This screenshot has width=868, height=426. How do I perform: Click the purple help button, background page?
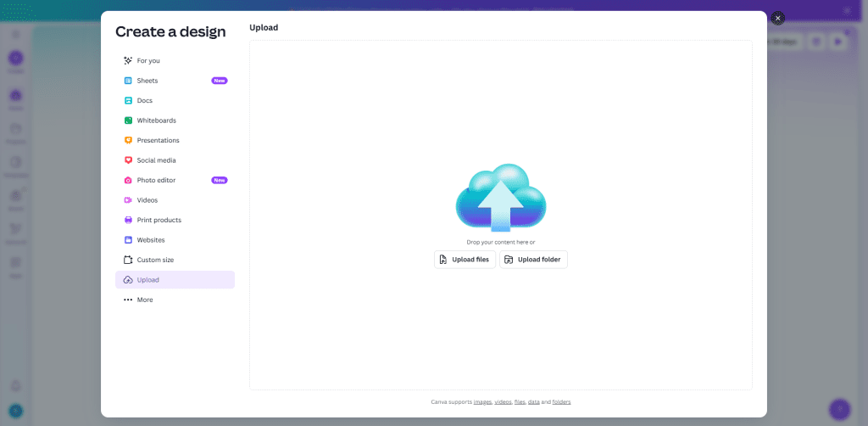click(x=840, y=409)
